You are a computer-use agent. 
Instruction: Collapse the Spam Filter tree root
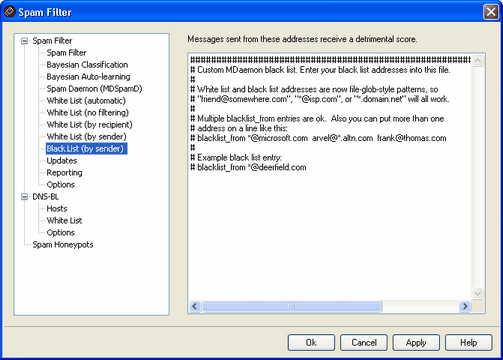(24, 41)
